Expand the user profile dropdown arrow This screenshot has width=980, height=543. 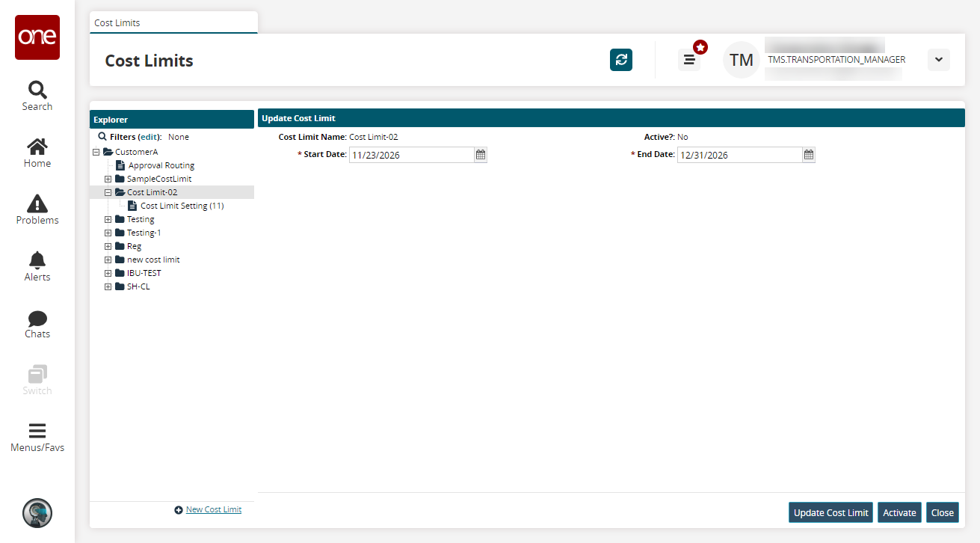[x=939, y=60]
